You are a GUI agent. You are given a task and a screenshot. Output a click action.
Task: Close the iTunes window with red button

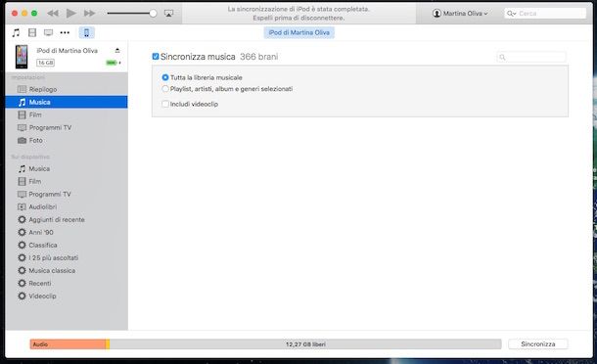coord(15,14)
